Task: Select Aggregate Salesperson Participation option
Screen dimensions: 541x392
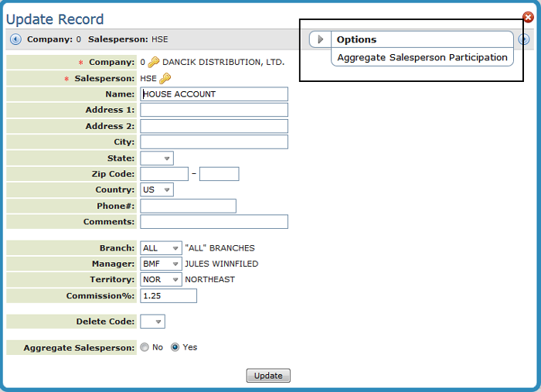Action: pos(422,57)
